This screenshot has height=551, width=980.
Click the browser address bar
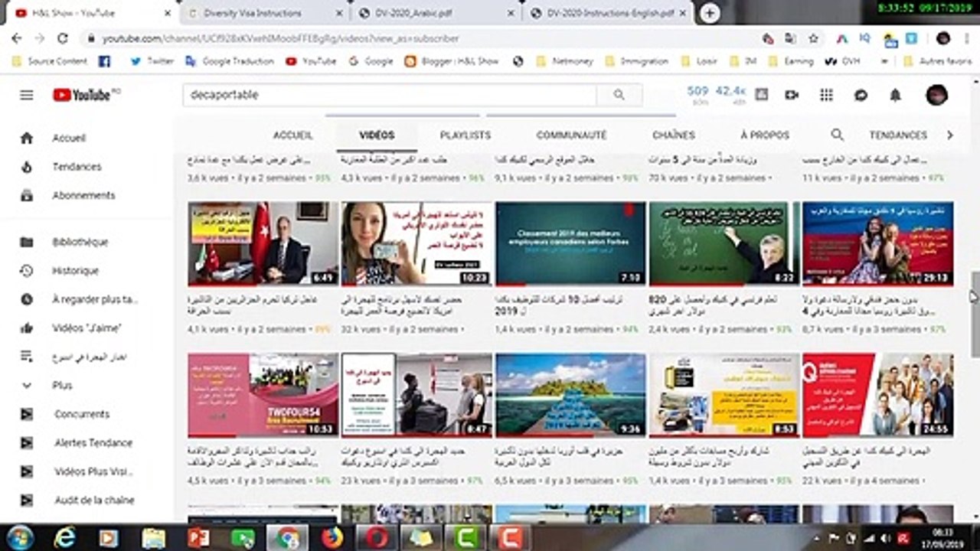[x=421, y=38]
